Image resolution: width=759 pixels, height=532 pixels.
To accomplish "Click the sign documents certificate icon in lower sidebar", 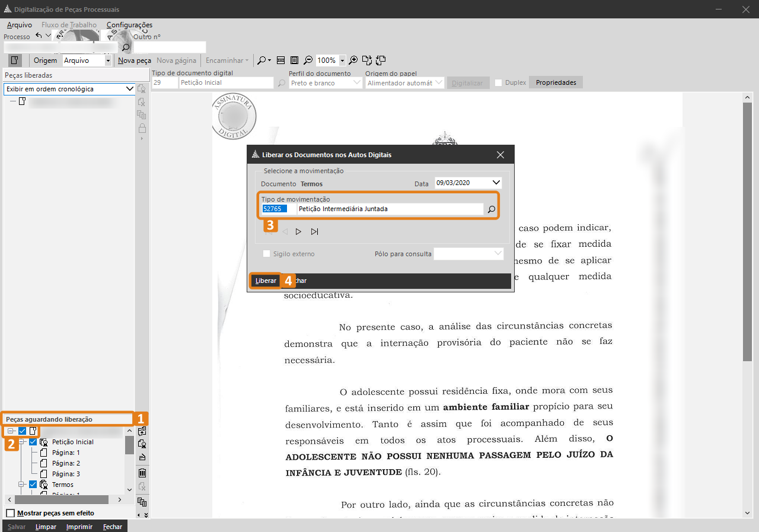I will (x=142, y=444).
